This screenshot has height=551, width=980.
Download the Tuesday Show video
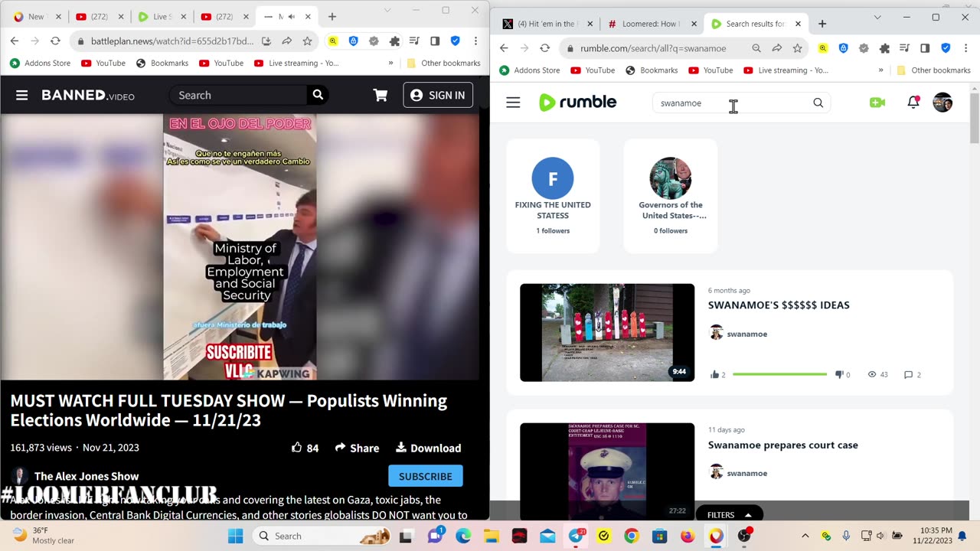[428, 448]
